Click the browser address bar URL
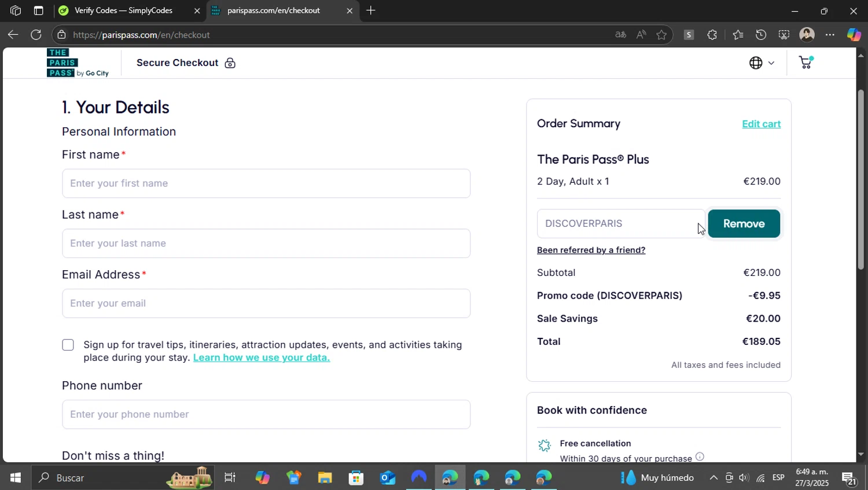Screen dimensions: 868x490 click(141, 35)
